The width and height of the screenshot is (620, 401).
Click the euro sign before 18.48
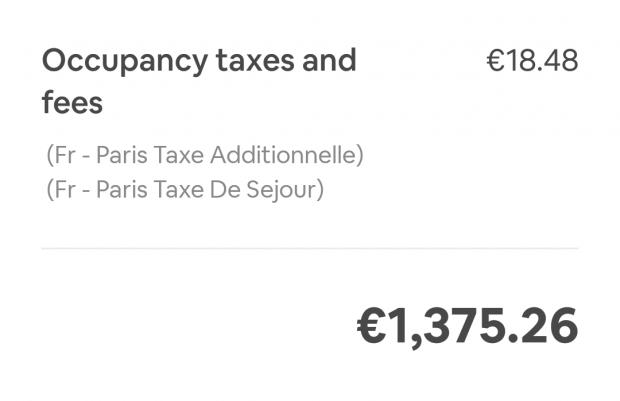tap(495, 61)
